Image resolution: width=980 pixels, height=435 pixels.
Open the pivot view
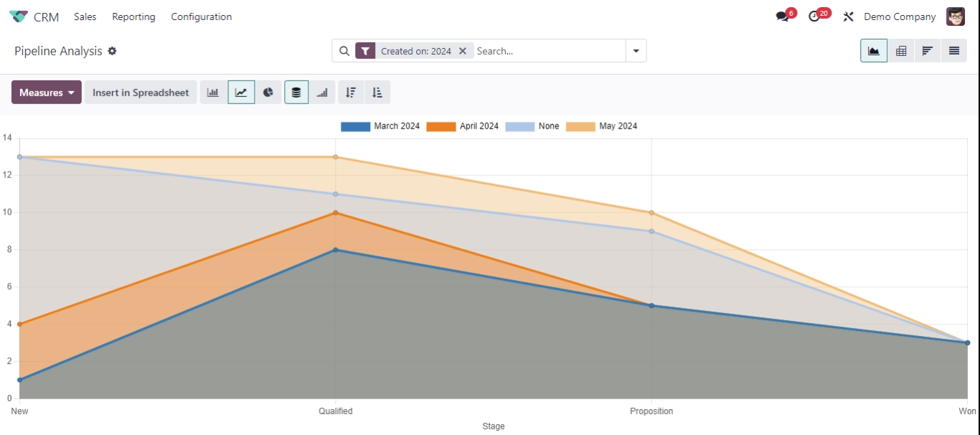coord(900,50)
